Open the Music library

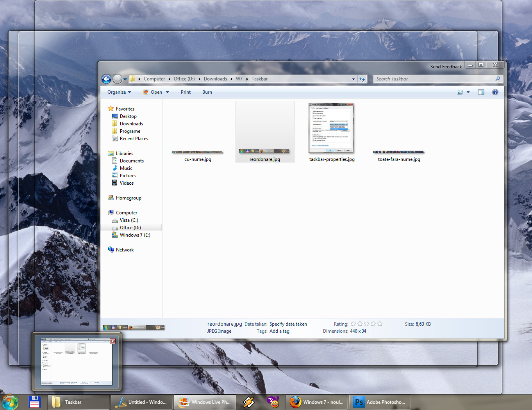click(122, 168)
